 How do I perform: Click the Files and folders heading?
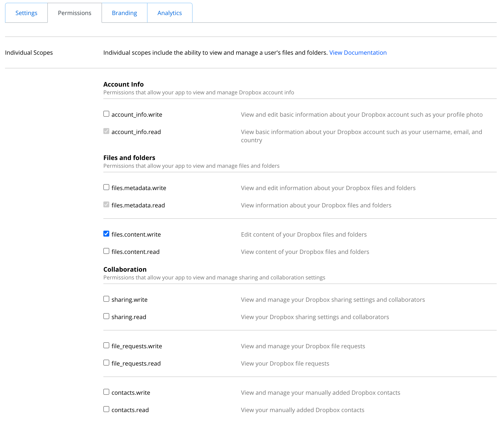129,158
